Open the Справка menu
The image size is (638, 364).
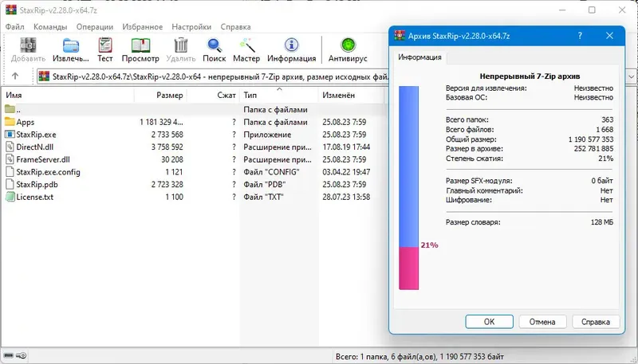point(235,27)
